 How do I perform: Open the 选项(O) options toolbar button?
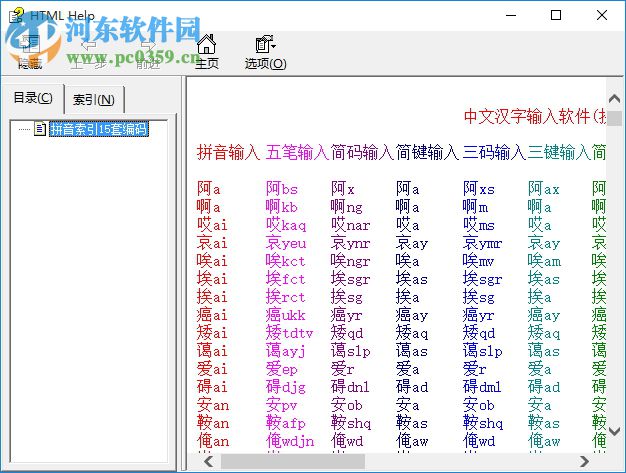[x=265, y=52]
